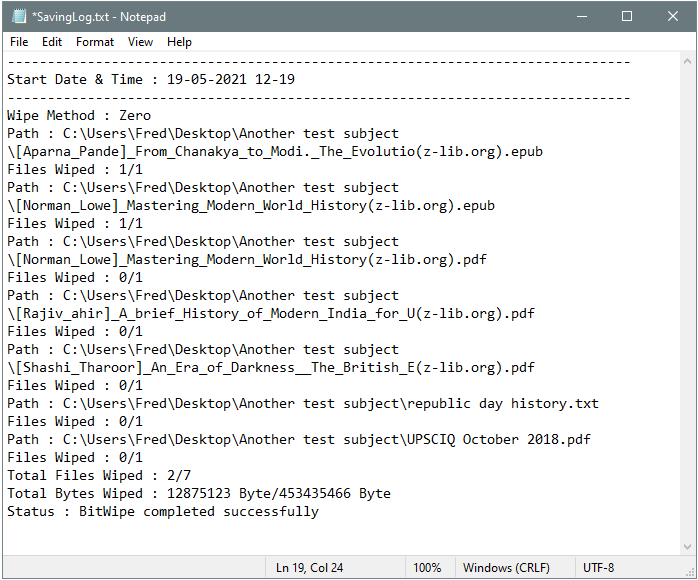Click the Notepad icon in the title bar
Image resolution: width=698 pixels, height=580 pixels.
pyautogui.click(x=17, y=17)
